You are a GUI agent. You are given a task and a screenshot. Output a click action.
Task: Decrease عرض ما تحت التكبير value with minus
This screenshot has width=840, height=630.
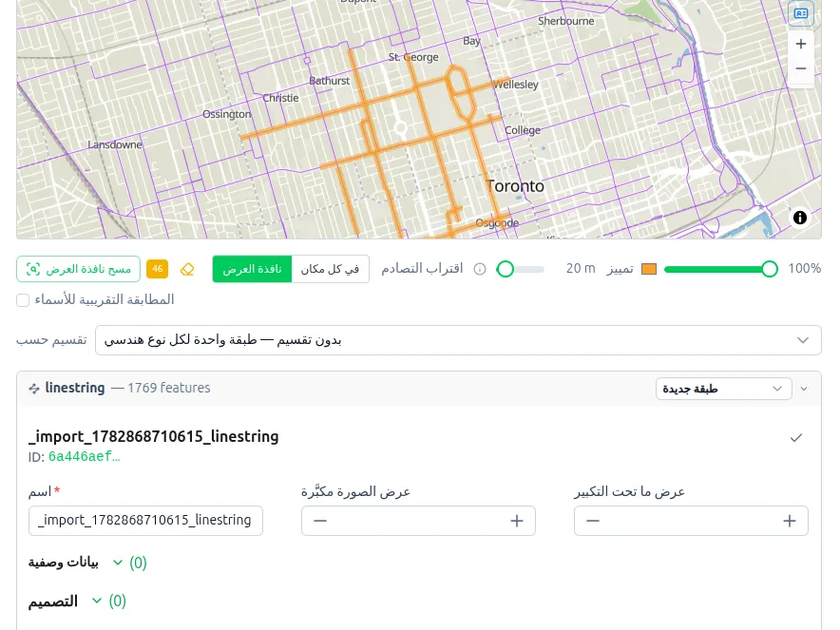(x=593, y=521)
